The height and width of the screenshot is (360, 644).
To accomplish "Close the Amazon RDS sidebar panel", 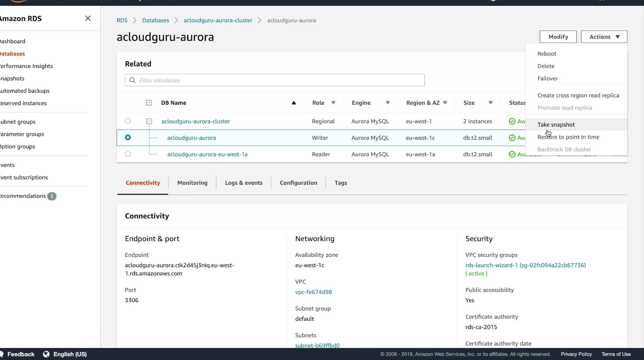I will 88,18.
